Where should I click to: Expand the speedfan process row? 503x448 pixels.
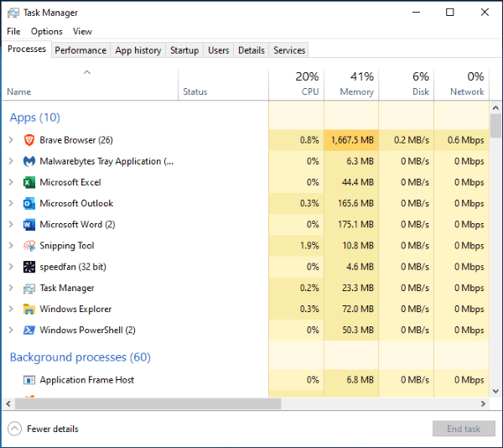coord(11,267)
